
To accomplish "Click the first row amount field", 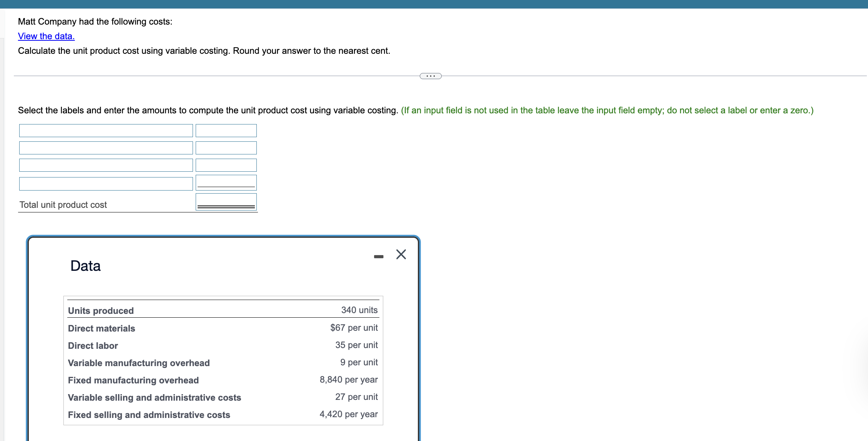I will pos(226,131).
